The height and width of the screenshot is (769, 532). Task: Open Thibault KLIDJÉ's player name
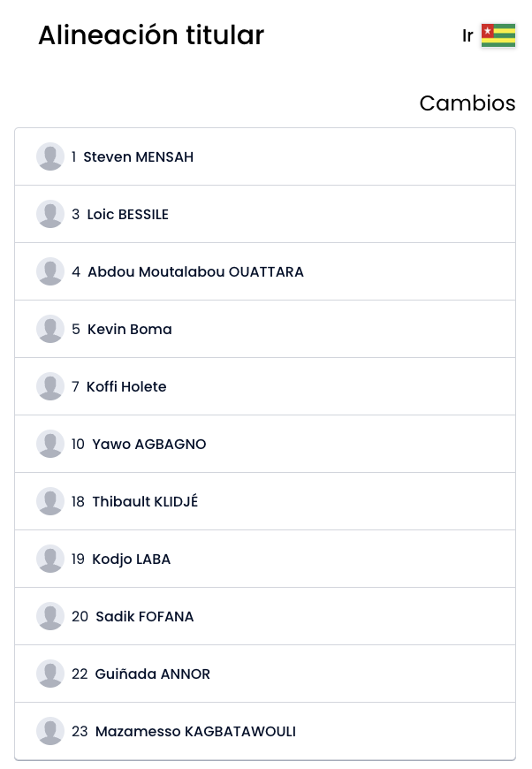145,502
